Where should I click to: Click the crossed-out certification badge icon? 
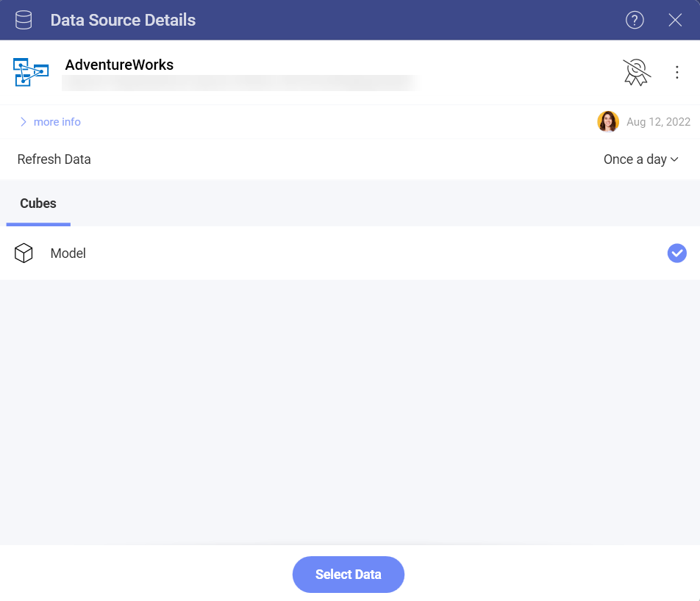click(635, 72)
